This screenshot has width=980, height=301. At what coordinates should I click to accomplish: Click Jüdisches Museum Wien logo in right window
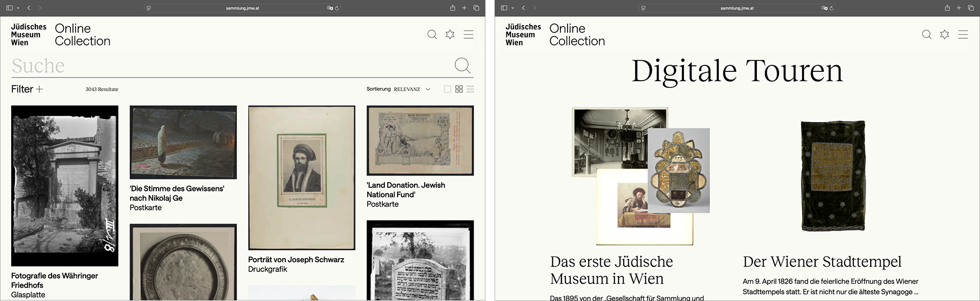(523, 35)
